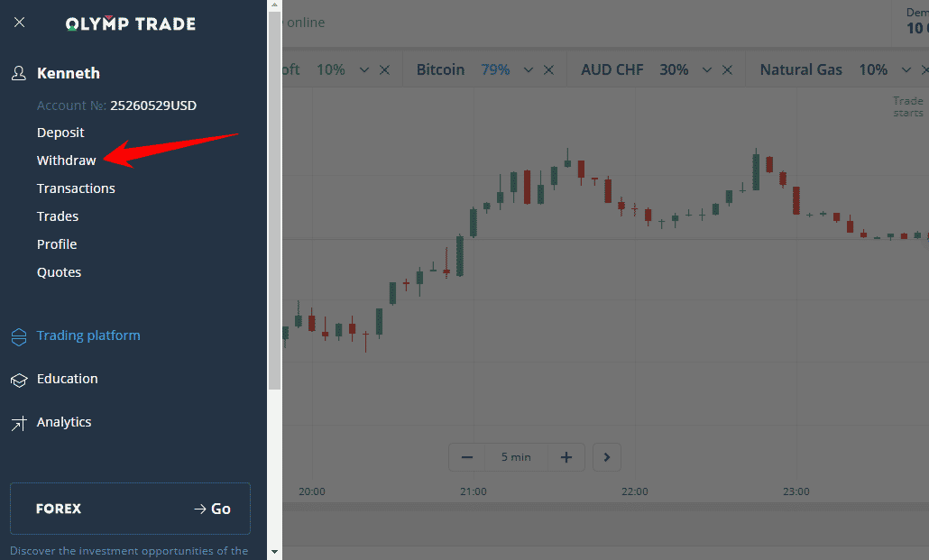The height and width of the screenshot is (560, 929).
Task: Click the user profile icon beside Kenneth
Action: click(x=19, y=73)
